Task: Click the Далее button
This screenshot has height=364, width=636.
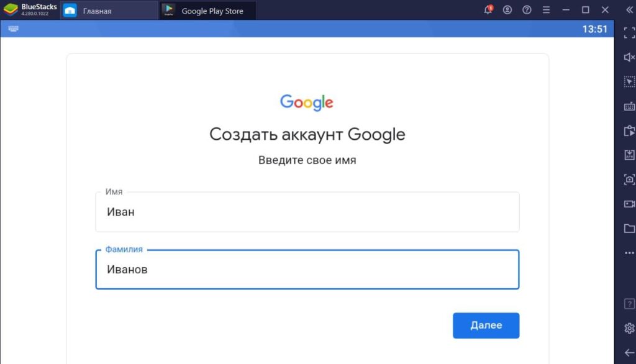Action: 486,325
